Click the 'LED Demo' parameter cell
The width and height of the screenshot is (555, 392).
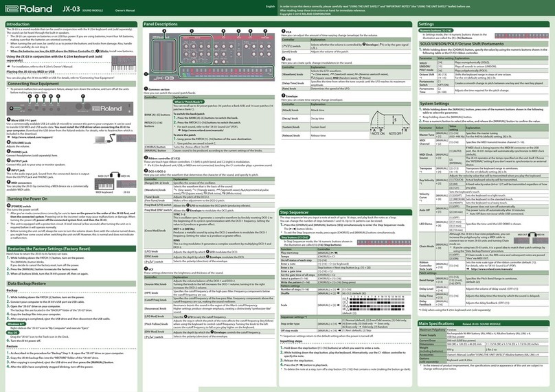[x=427, y=224]
